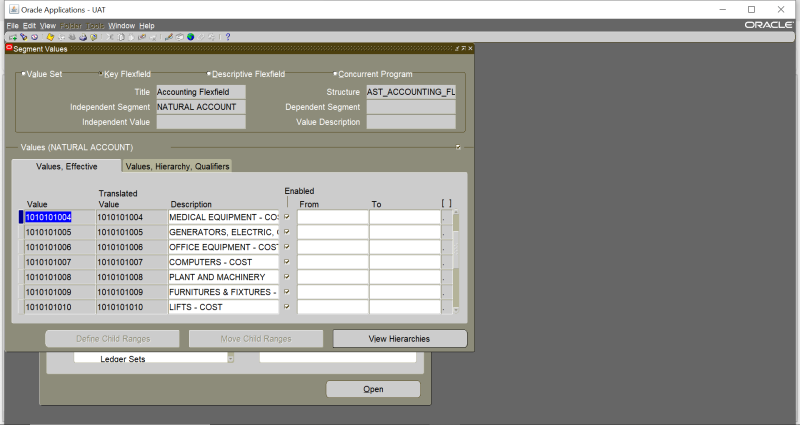Click the Next Step toolbar icon
800x425 pixels.
click(61, 37)
